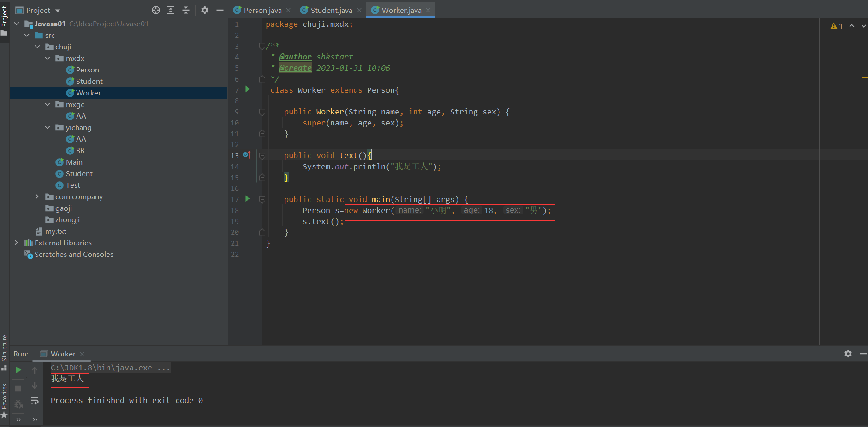The image size is (868, 427).
Task: Click the Stop button in Run panel
Action: coord(18,389)
